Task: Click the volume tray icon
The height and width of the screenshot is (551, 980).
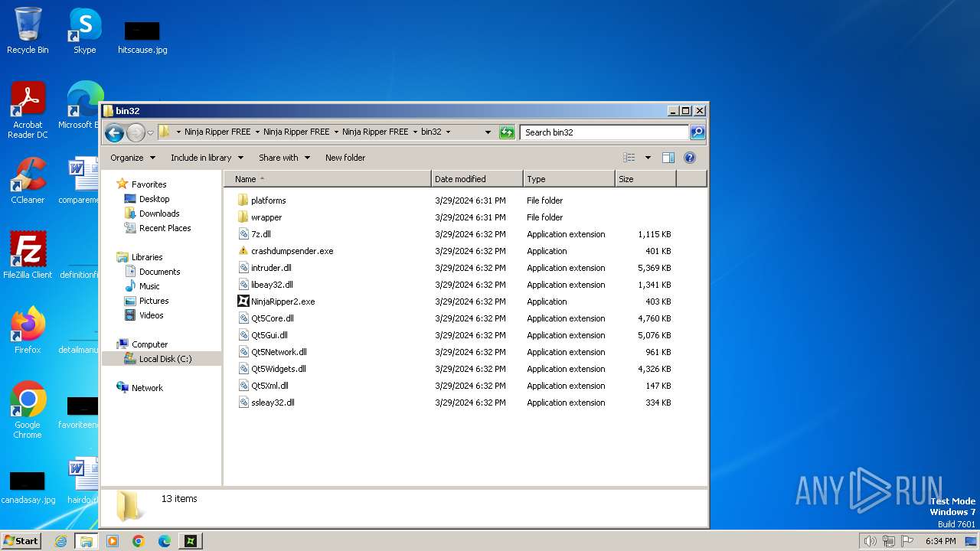Action: click(870, 541)
